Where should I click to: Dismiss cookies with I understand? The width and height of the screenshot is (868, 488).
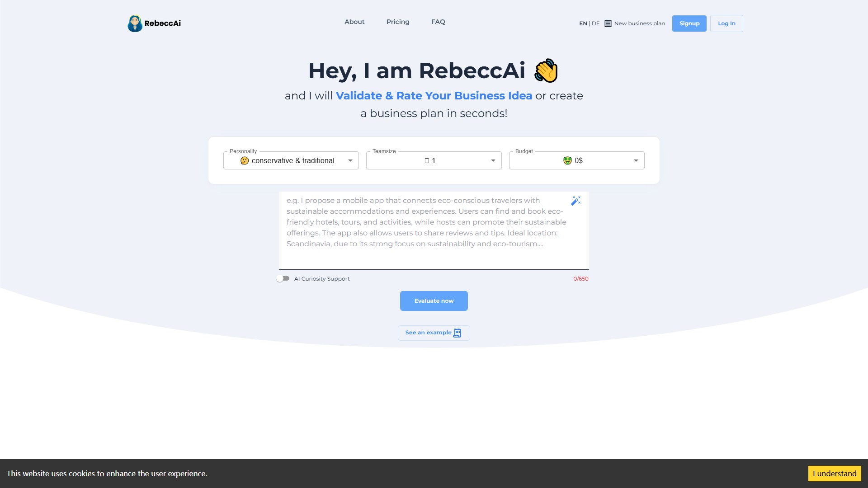(834, 474)
